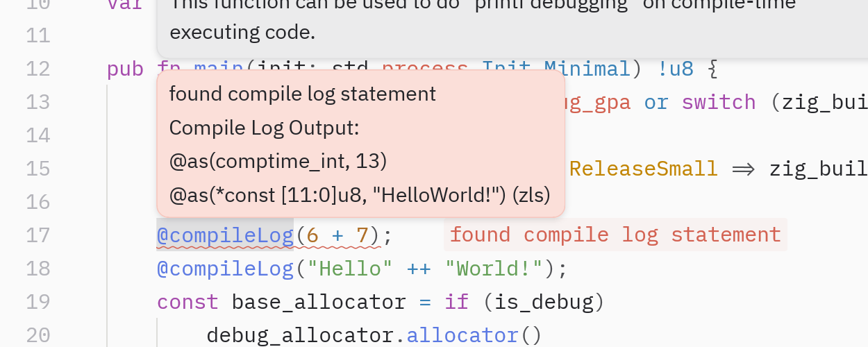Place cursor on base_allocator identifier

pyautogui.click(x=318, y=302)
